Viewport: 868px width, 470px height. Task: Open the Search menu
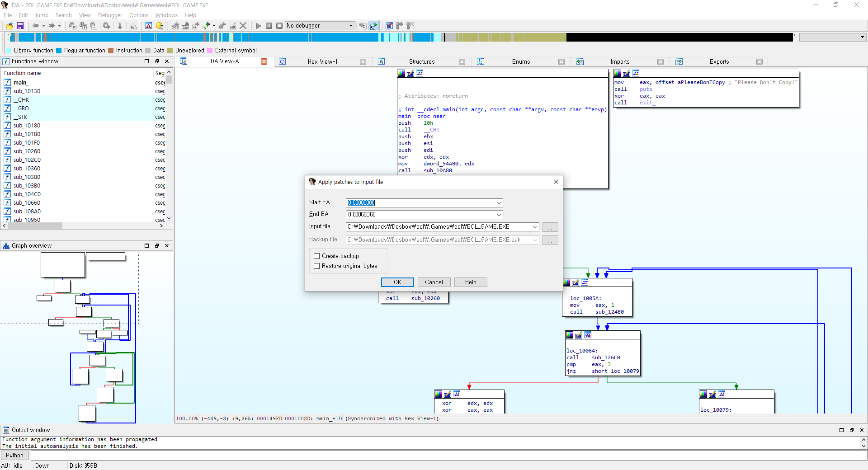click(x=64, y=15)
